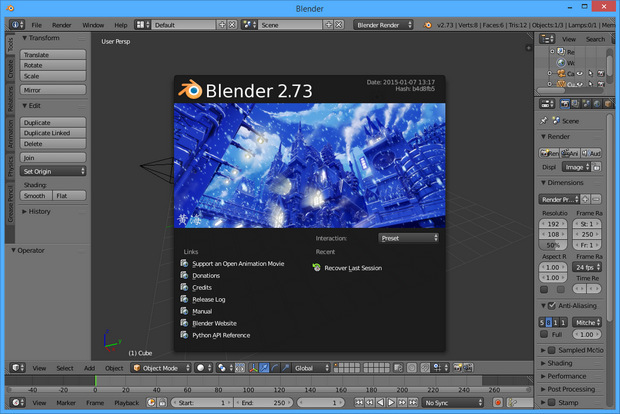Open the Outliner editor type selector
This screenshot has height=414, width=620.
[x=547, y=39]
